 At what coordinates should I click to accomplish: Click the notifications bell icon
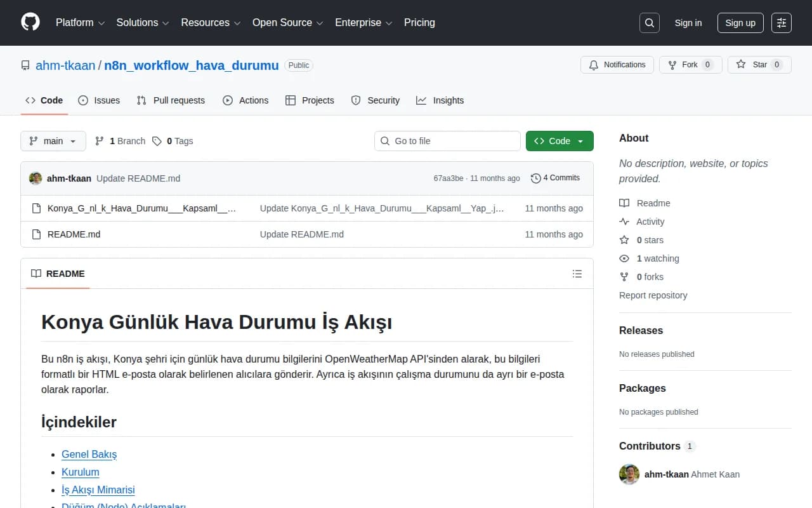click(x=593, y=64)
